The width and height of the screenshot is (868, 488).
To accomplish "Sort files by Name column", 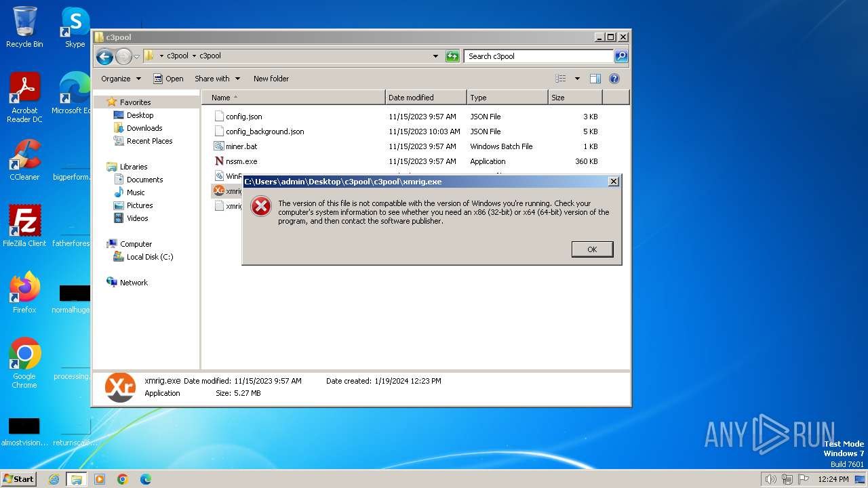I will (294, 98).
